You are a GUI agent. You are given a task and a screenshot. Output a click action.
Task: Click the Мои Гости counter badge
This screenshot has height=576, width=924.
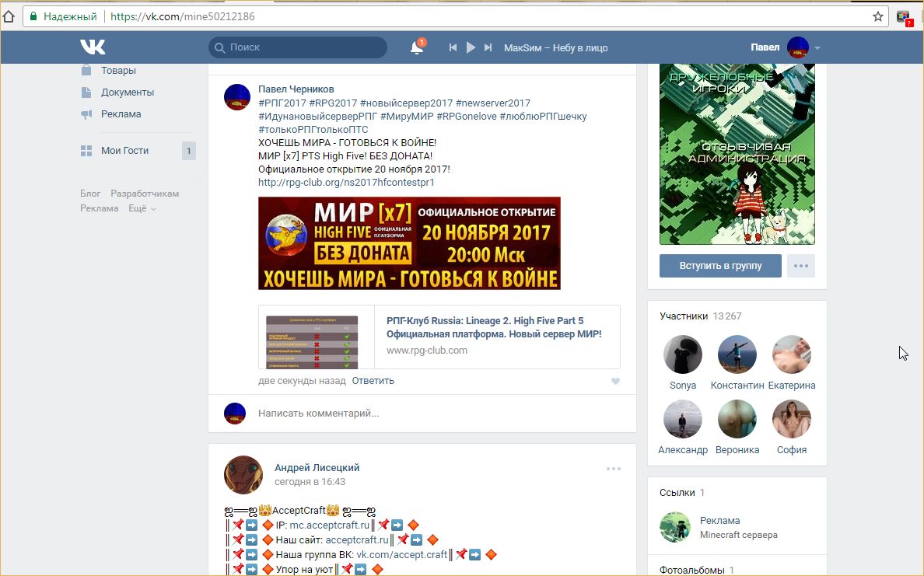coord(188,151)
